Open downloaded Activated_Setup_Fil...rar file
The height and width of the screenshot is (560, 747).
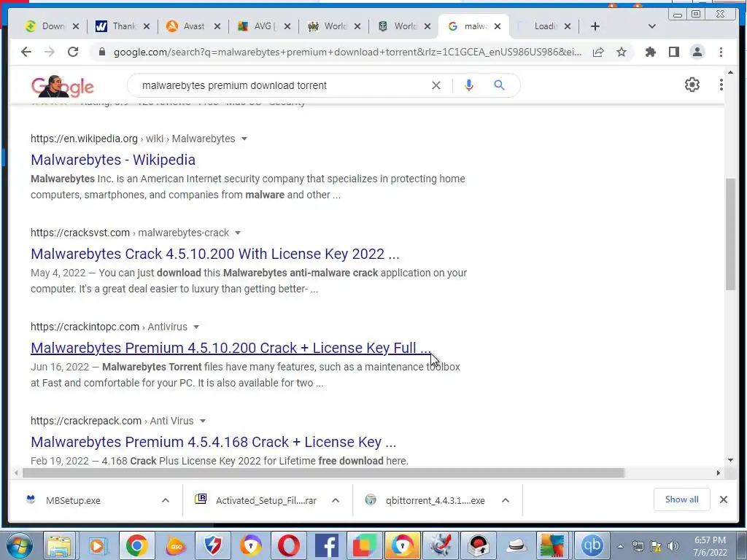266,500
